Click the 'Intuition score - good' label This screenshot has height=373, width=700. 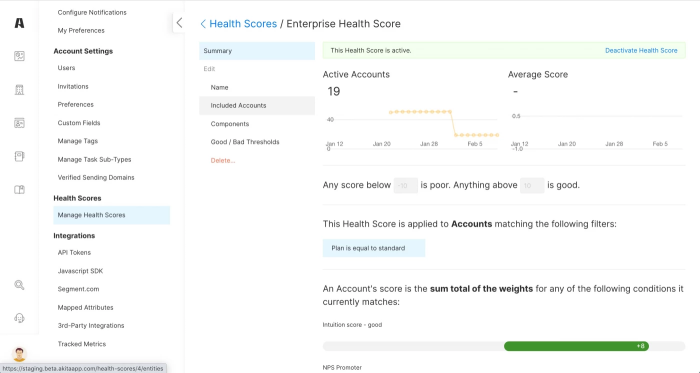(352, 325)
